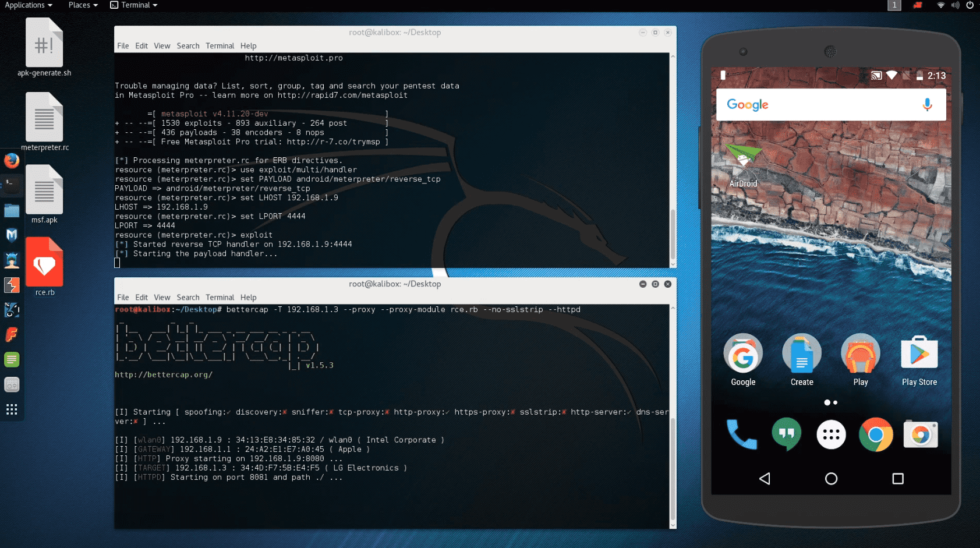The width and height of the screenshot is (980, 548).
Task: Select the apk-generate.sh desktop file
Action: coord(44,47)
